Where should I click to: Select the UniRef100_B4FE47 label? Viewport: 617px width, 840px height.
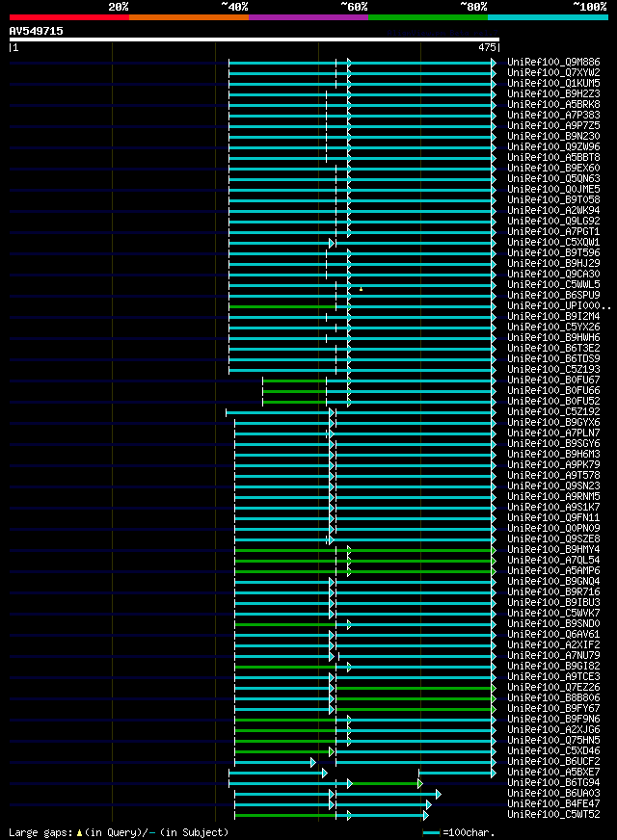(x=553, y=804)
